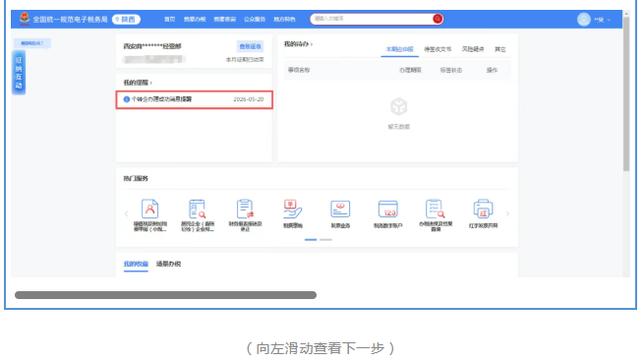Show previous services with left carousel arrow
The image size is (644, 362).
[127, 213]
